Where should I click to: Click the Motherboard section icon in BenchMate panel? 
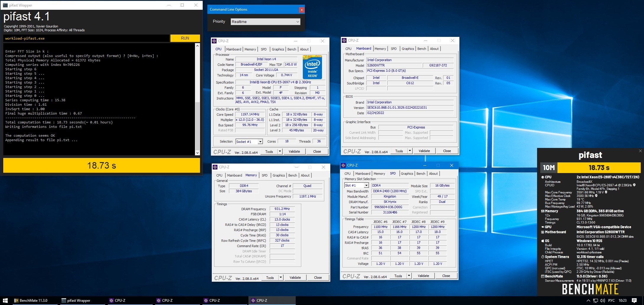click(x=543, y=232)
